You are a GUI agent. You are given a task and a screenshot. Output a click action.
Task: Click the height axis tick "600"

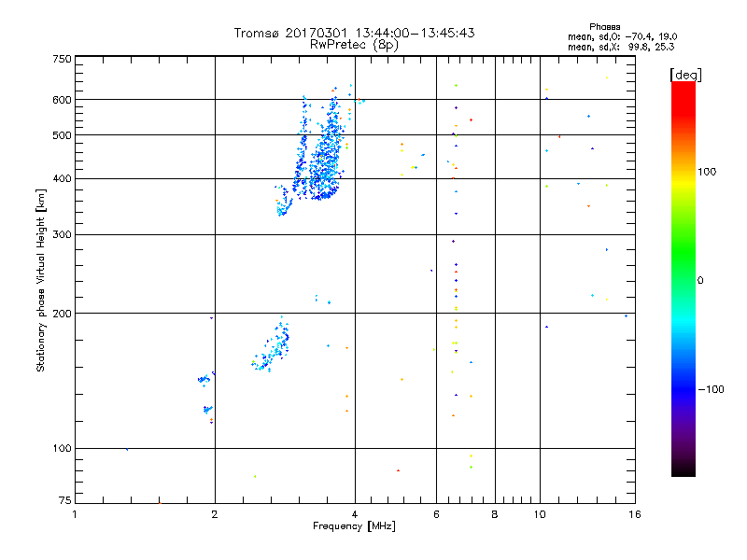[62, 100]
